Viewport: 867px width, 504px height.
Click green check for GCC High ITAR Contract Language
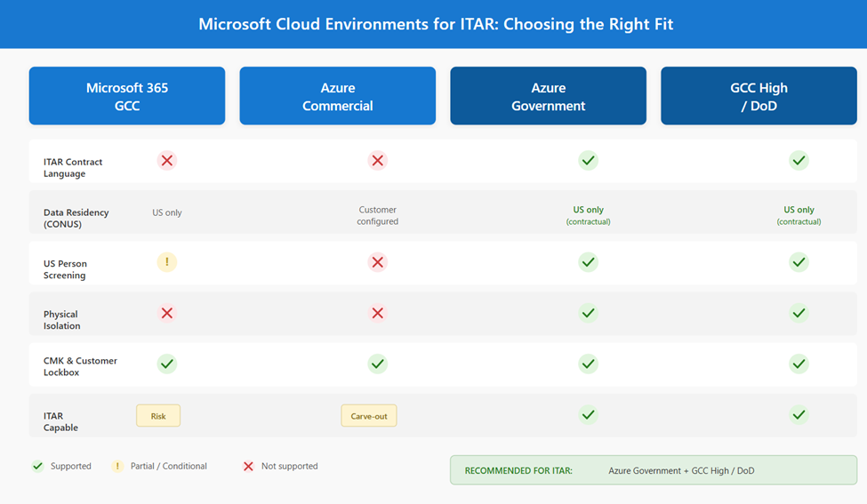tap(799, 161)
